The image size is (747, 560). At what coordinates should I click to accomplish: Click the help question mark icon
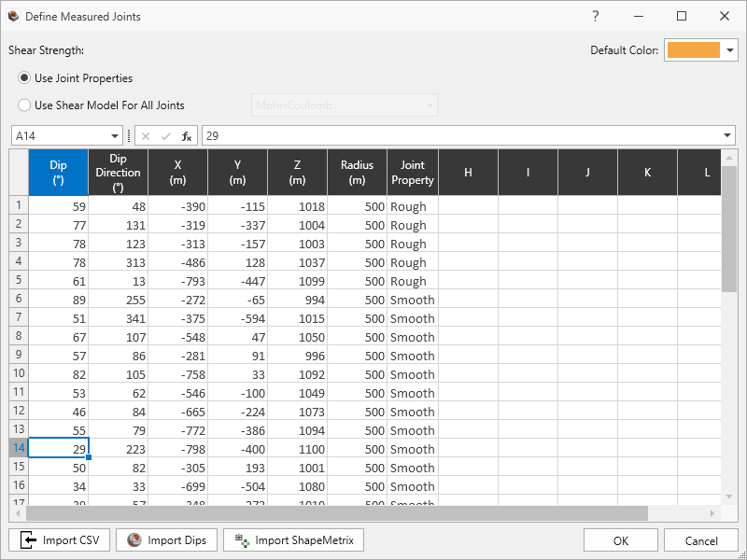tap(596, 16)
